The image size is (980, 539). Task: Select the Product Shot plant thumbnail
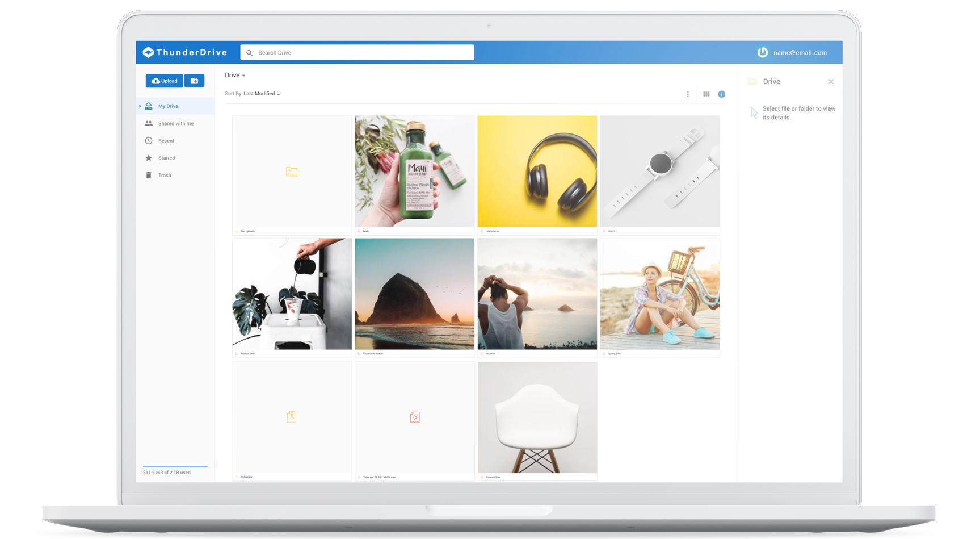pos(292,294)
